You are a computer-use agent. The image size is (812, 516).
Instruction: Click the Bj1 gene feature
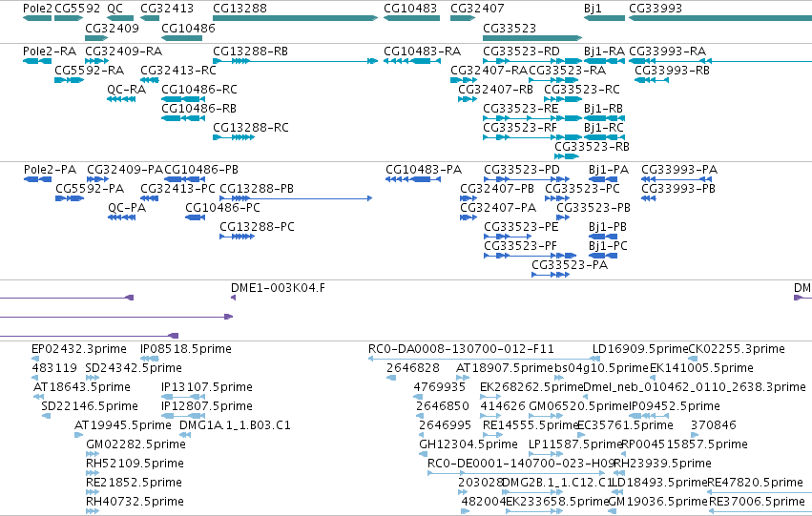coord(604,18)
